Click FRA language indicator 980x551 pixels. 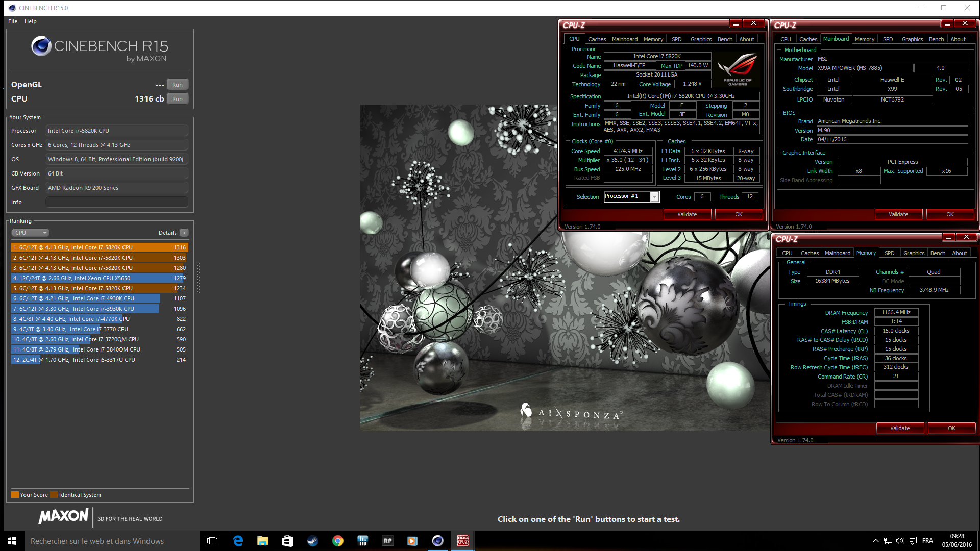coord(927,541)
